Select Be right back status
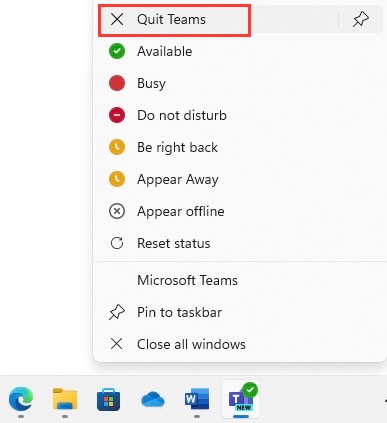Screen dimensions: 387x423 240,147
